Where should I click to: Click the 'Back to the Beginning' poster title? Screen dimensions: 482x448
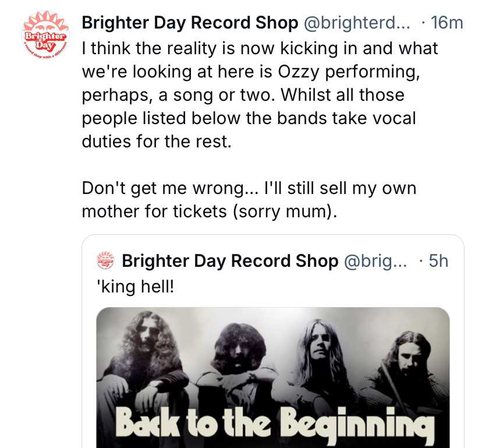[275, 423]
